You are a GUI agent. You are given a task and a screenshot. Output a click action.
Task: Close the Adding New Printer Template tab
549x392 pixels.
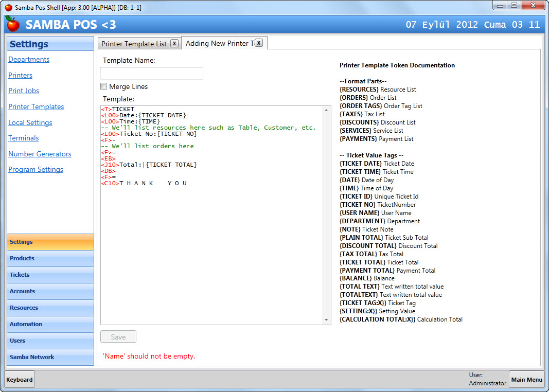pos(258,43)
